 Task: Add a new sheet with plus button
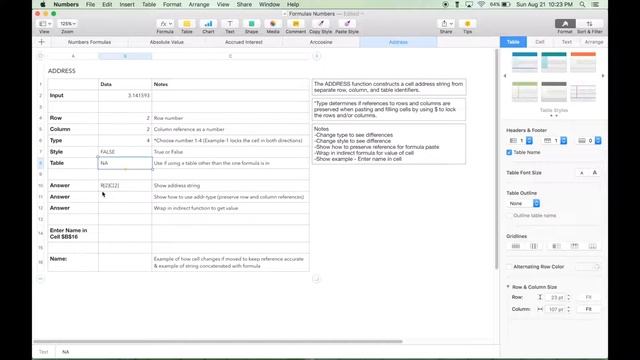tap(41, 42)
